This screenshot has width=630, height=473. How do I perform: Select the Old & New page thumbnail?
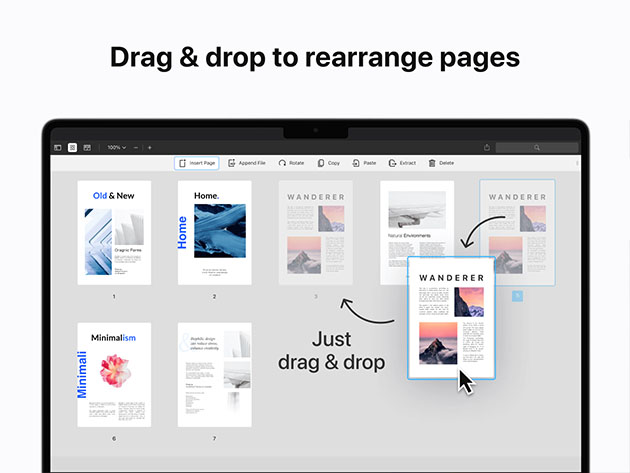pos(114,233)
